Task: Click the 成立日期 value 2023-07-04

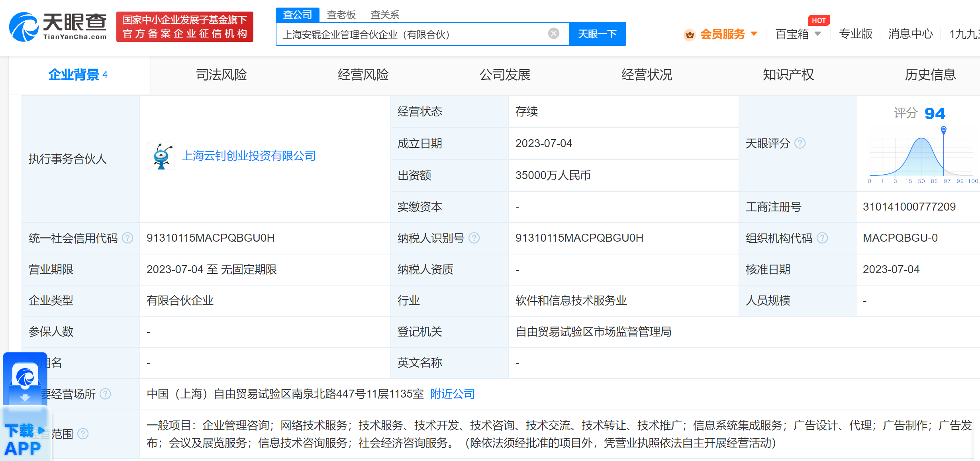Action: click(543, 144)
